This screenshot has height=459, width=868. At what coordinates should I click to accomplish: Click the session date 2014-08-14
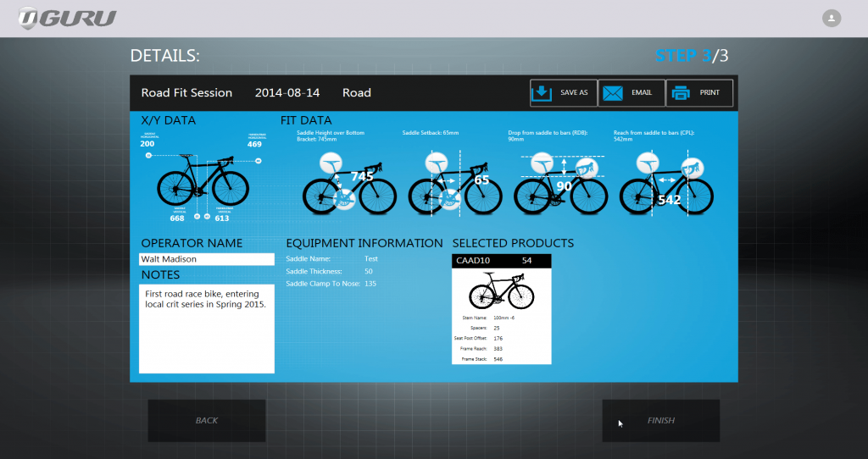(x=287, y=93)
